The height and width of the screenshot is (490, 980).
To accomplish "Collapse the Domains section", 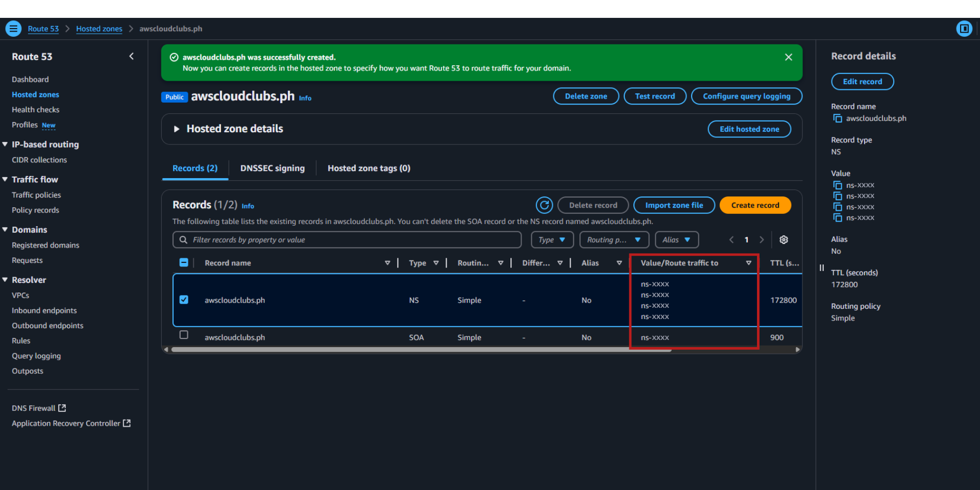I will coord(5,230).
